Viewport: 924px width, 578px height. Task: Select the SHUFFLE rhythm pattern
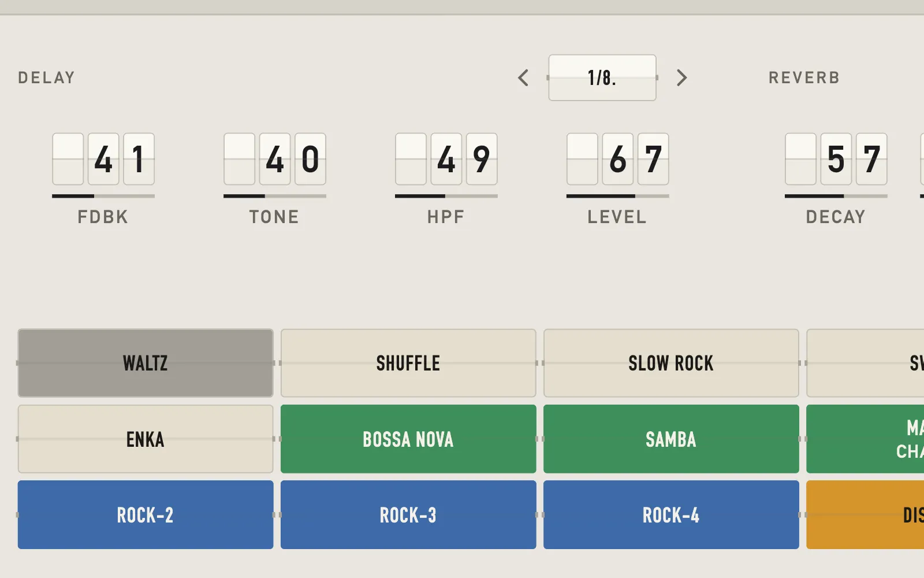coord(408,363)
